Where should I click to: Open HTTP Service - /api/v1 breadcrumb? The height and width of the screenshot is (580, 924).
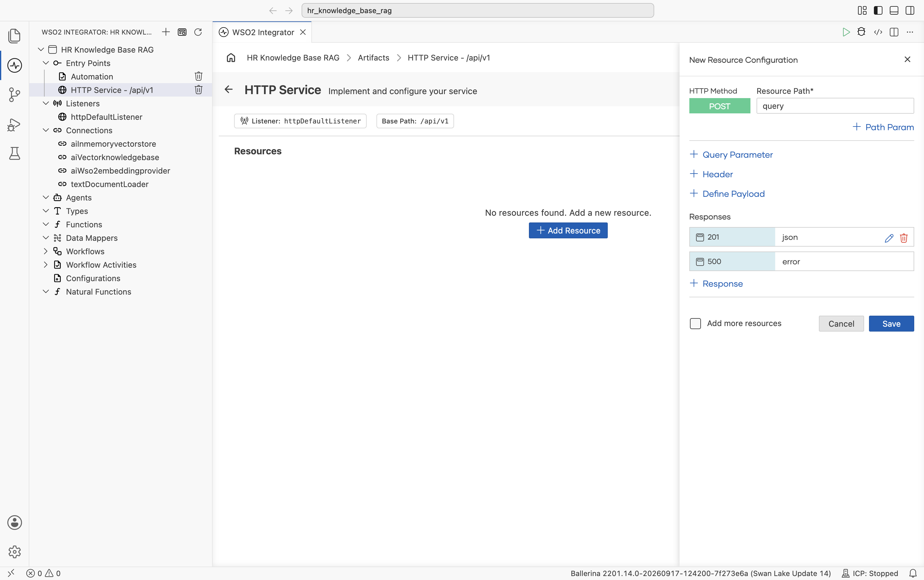tap(449, 57)
